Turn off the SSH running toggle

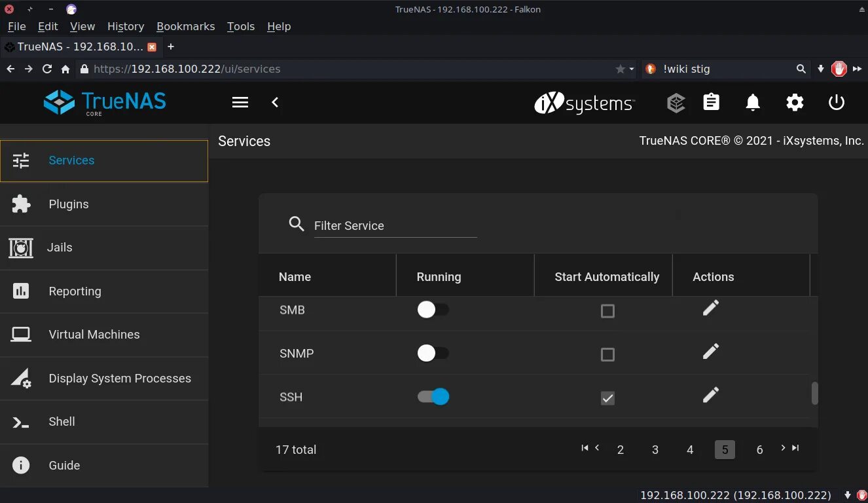pyautogui.click(x=433, y=397)
